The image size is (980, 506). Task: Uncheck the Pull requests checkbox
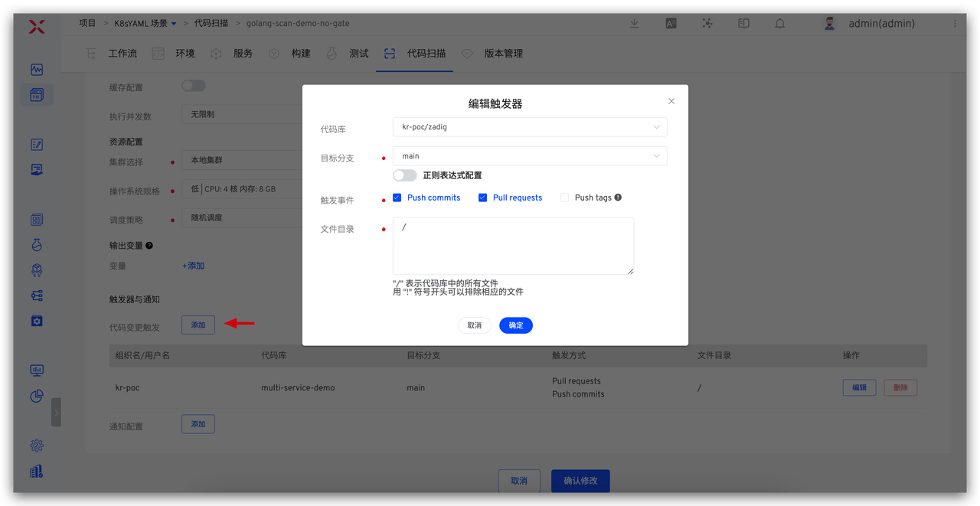(483, 198)
